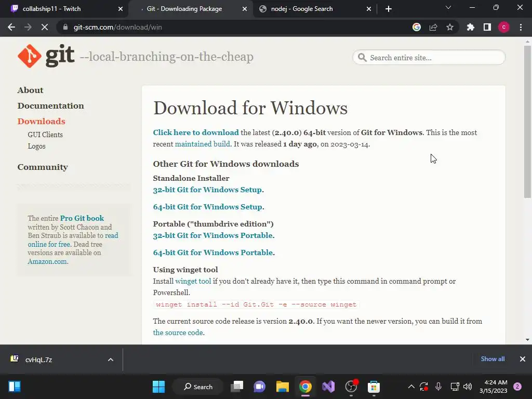Download 32-bit Git for Windows Setup
Image resolution: width=532 pixels, height=399 pixels.
pyautogui.click(x=207, y=190)
